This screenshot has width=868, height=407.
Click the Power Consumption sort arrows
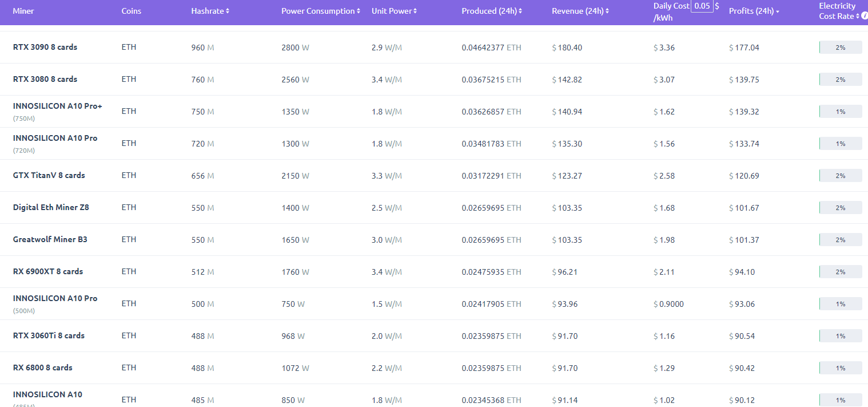pos(359,11)
